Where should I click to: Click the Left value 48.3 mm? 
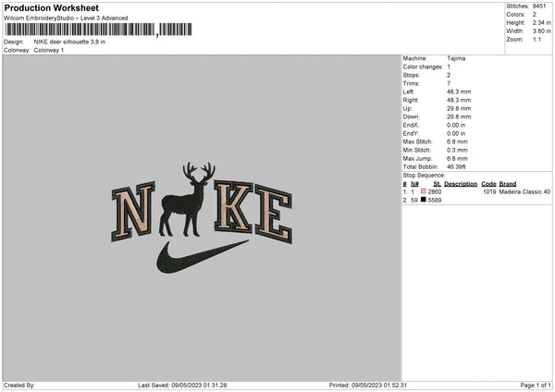(459, 92)
